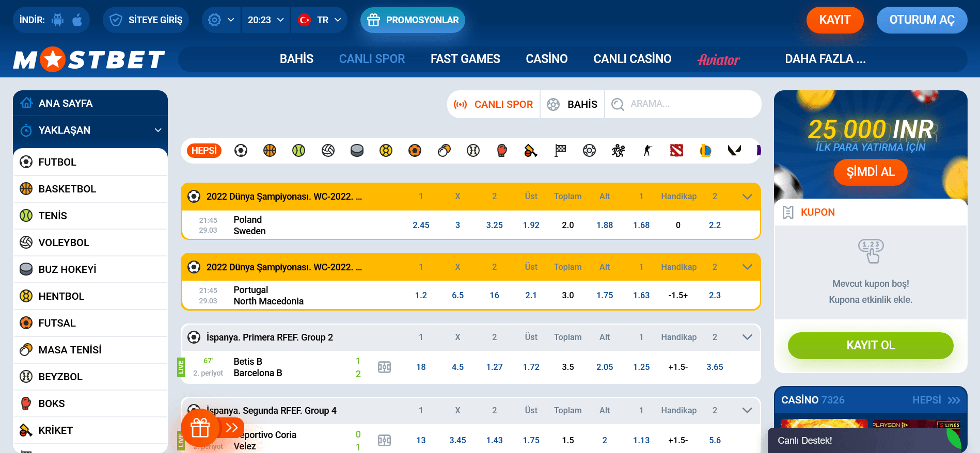Filter events by League of Legends icon

705,150
